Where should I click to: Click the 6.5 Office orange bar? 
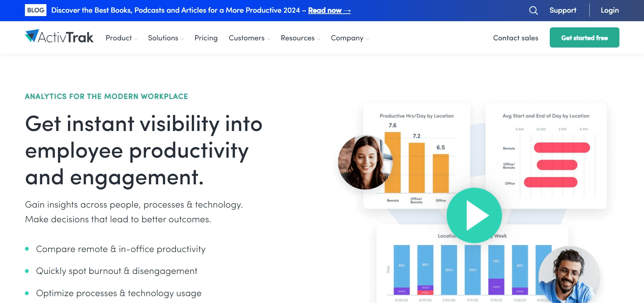click(441, 174)
